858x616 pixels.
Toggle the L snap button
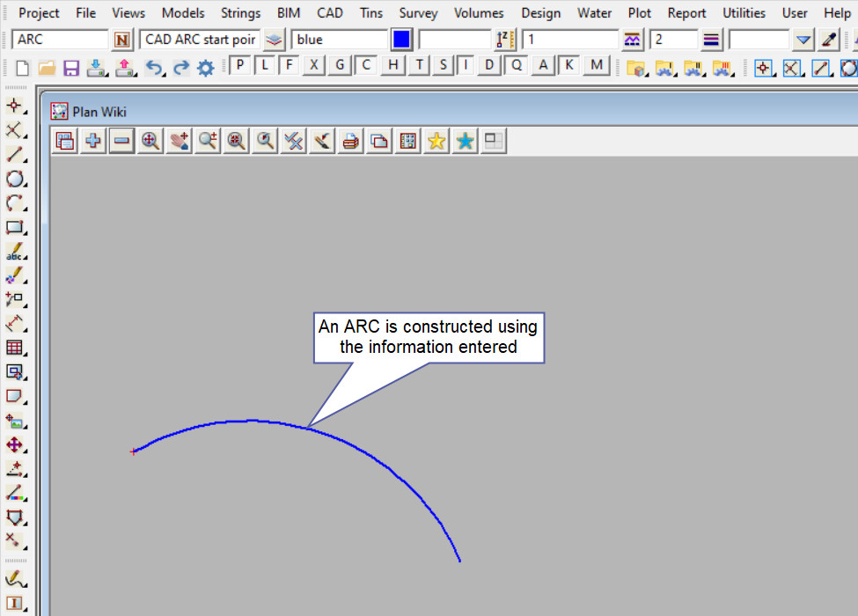tap(265, 65)
